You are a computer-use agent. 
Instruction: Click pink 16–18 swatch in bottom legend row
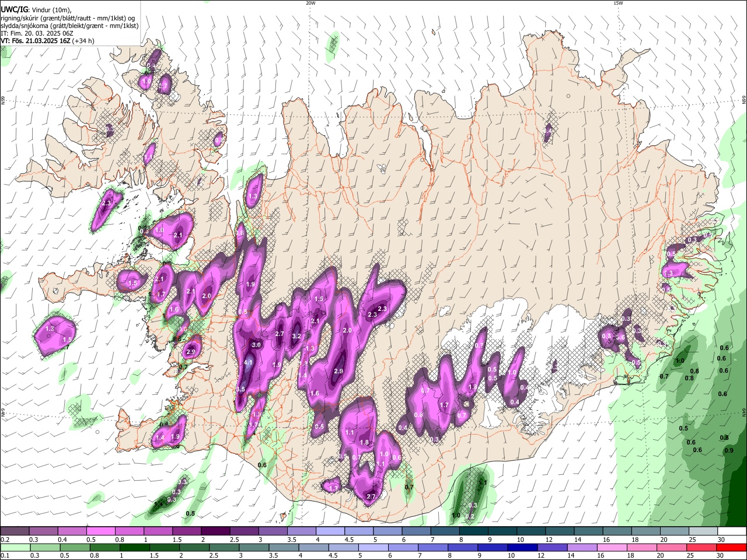pyautogui.click(x=613, y=547)
